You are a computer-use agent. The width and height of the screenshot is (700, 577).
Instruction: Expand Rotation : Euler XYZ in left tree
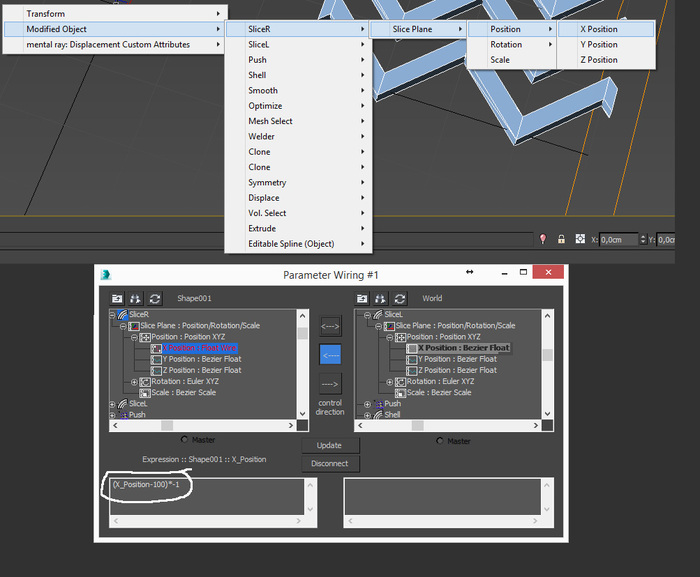pos(134,382)
